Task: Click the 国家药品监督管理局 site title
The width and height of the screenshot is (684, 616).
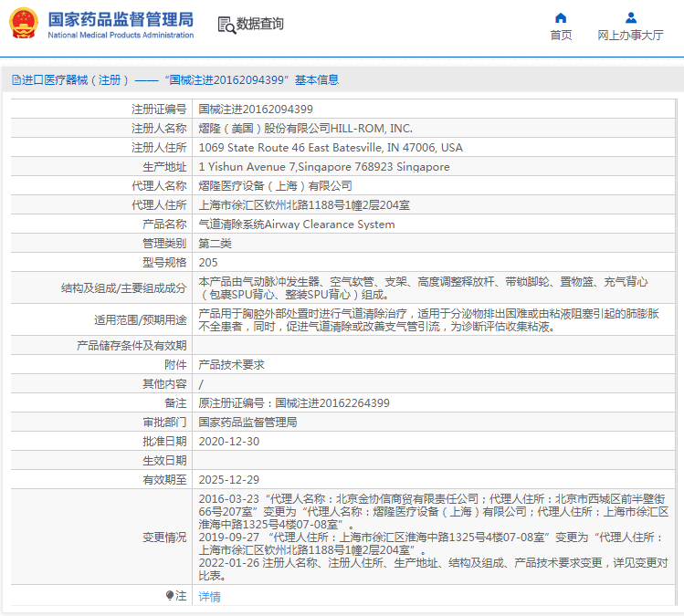Action: (121, 18)
